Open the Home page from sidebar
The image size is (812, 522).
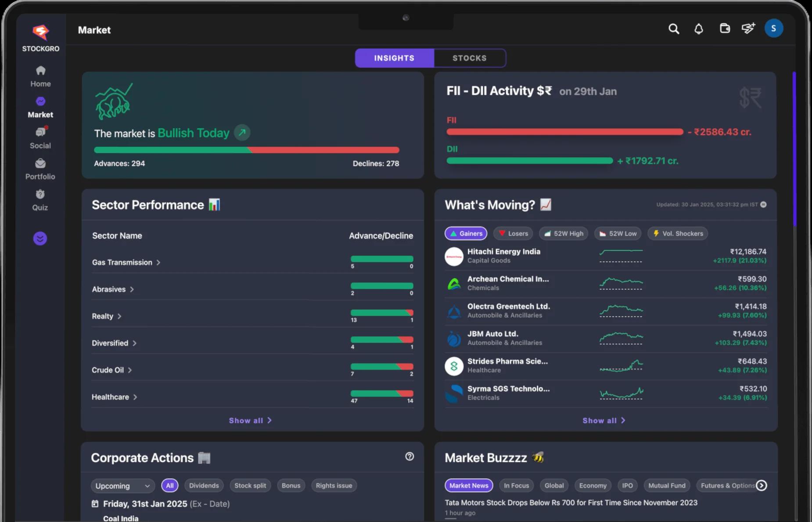click(40, 76)
